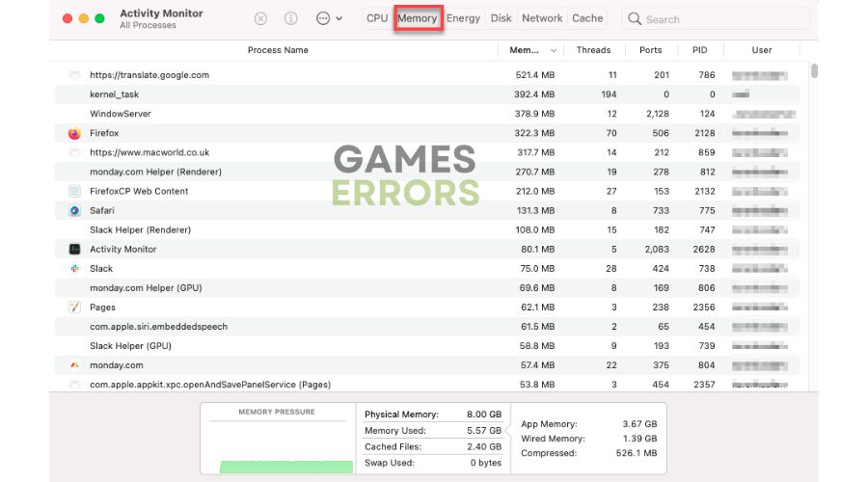Image resolution: width=868 pixels, height=482 pixels.
Task: Click the macworld.co.uk row icon
Action: click(74, 152)
